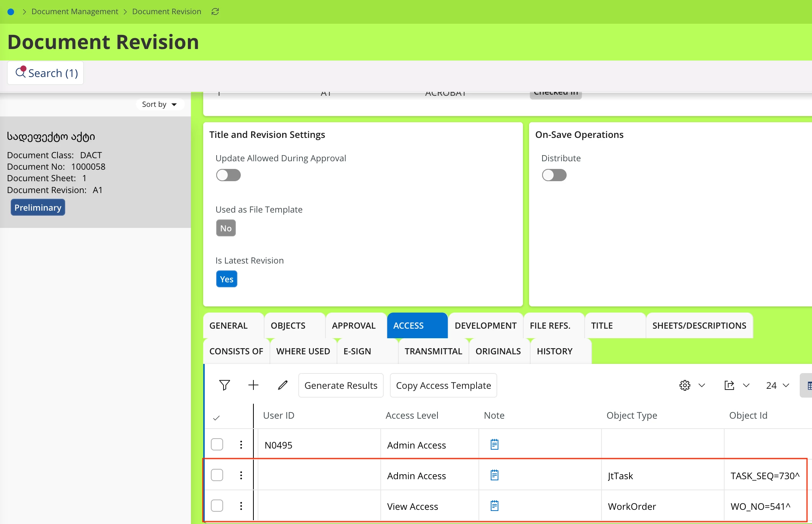
Task: Click the refresh icon next to breadcrumb
Action: [x=215, y=11]
